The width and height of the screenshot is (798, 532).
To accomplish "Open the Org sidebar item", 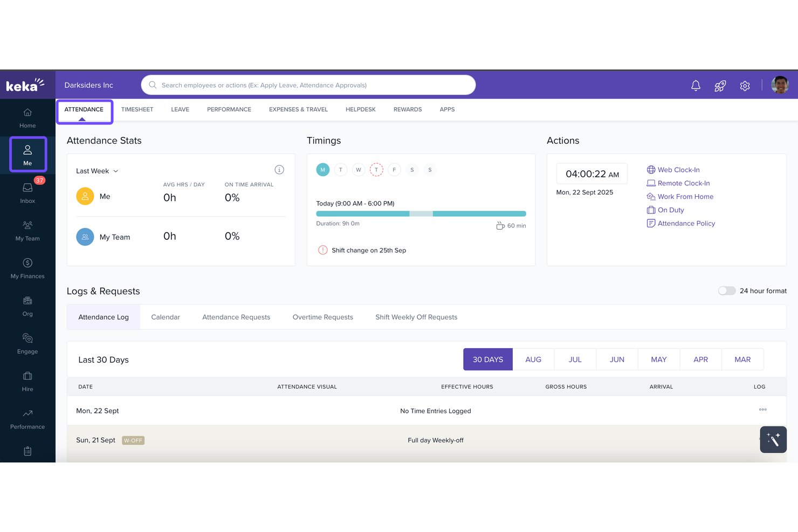I will (x=27, y=306).
